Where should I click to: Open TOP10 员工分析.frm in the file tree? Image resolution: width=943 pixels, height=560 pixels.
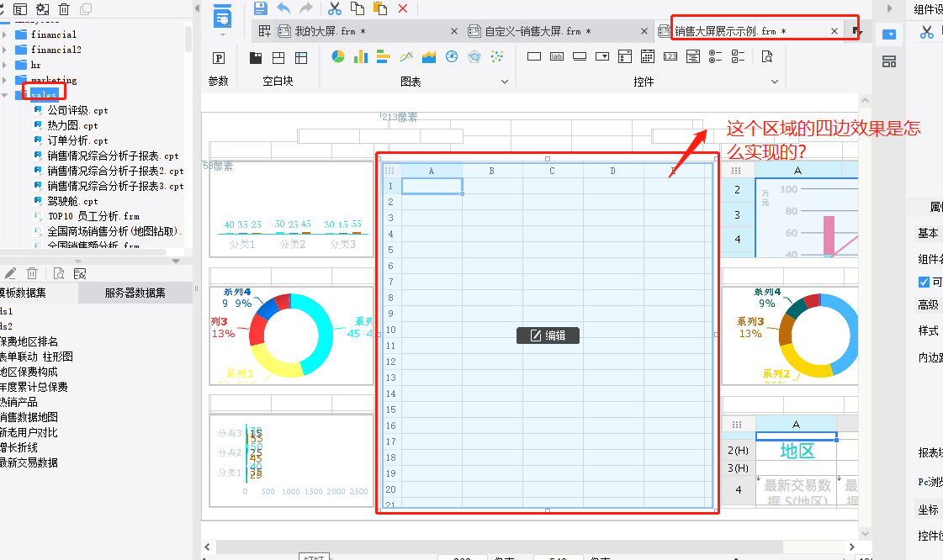tap(93, 216)
